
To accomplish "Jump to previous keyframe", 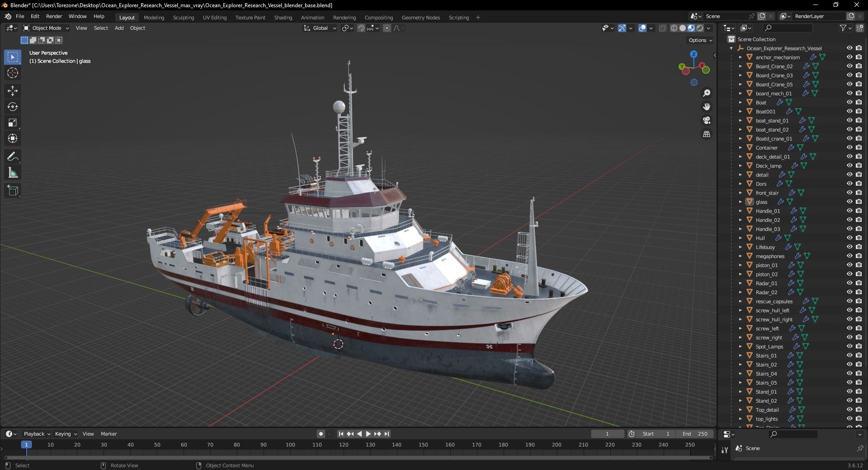I will tap(350, 434).
